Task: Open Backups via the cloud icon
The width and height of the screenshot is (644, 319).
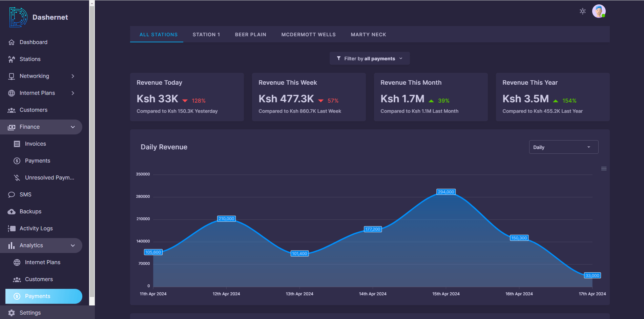Action: pyautogui.click(x=12, y=212)
